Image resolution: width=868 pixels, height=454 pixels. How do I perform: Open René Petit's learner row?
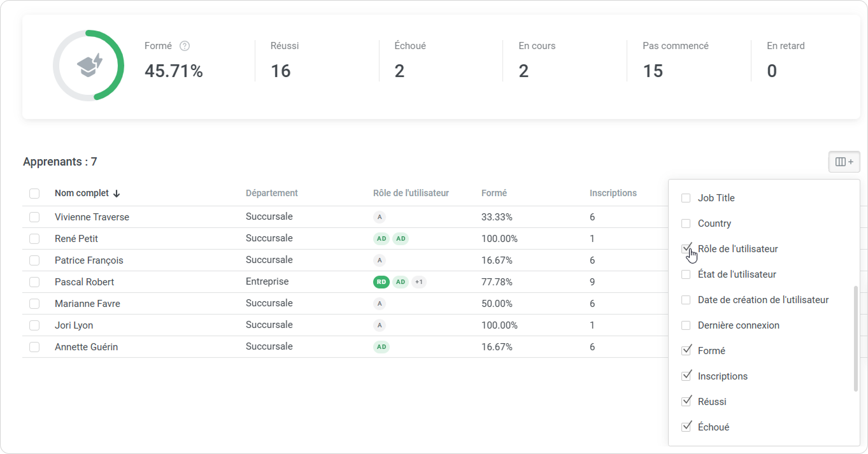click(76, 239)
